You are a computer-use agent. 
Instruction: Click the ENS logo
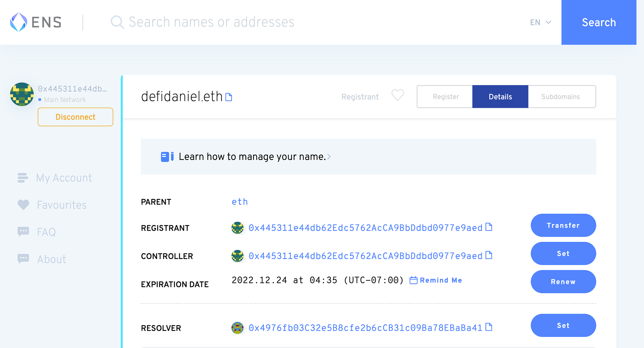click(36, 22)
